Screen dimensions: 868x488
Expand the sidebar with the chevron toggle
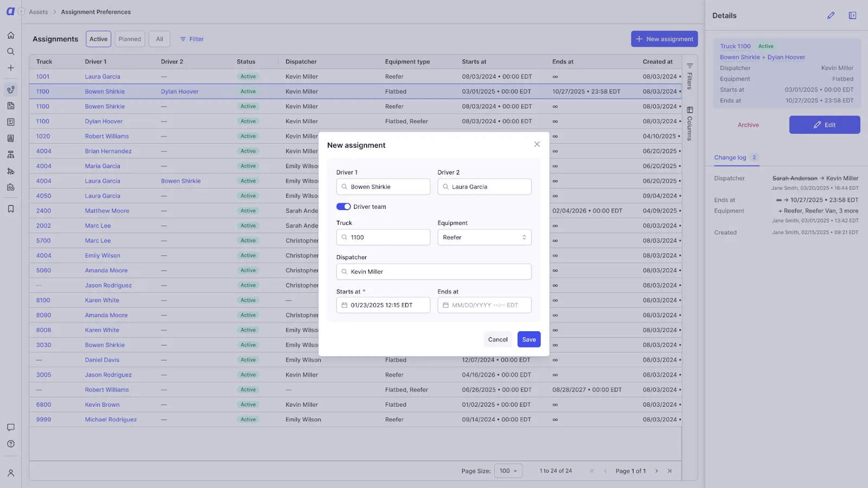pyautogui.click(x=21, y=11)
